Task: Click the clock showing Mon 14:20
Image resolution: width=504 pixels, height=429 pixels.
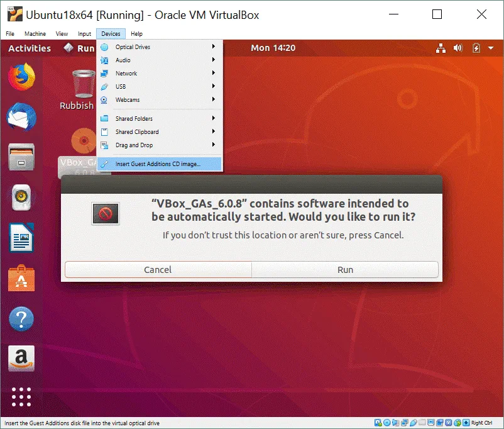Action: [273, 48]
